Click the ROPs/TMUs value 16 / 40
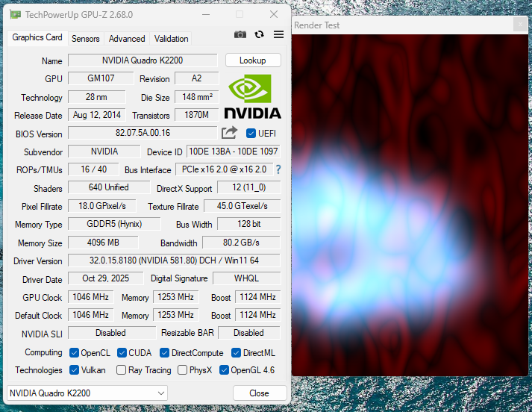532x412 pixels. (x=93, y=169)
